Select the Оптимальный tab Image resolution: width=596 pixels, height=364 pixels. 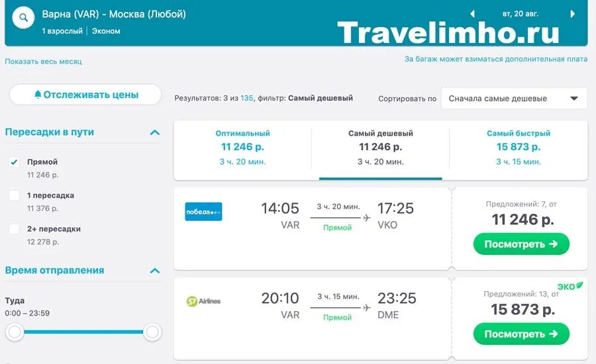[242, 148]
